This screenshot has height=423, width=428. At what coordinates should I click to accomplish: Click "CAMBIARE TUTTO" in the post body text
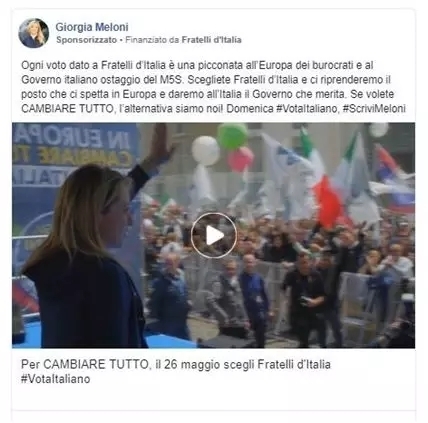(x=67, y=109)
